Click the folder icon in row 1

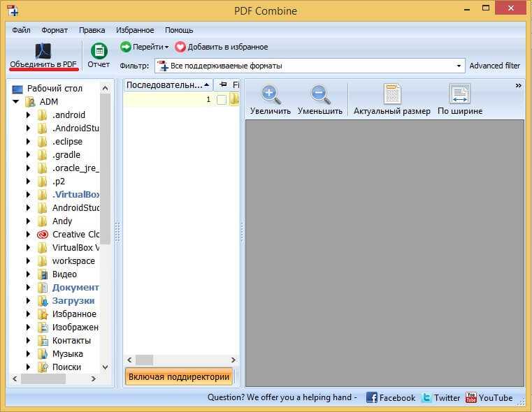[234, 100]
